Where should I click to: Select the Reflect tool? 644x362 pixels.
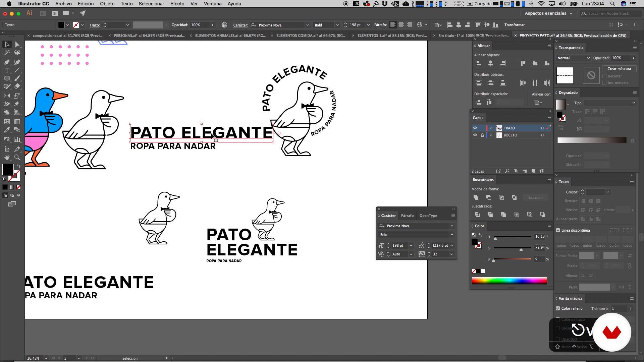point(7,96)
